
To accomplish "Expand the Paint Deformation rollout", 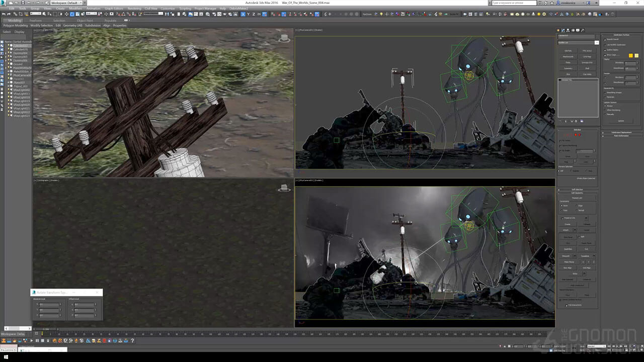I will click(x=622, y=136).
